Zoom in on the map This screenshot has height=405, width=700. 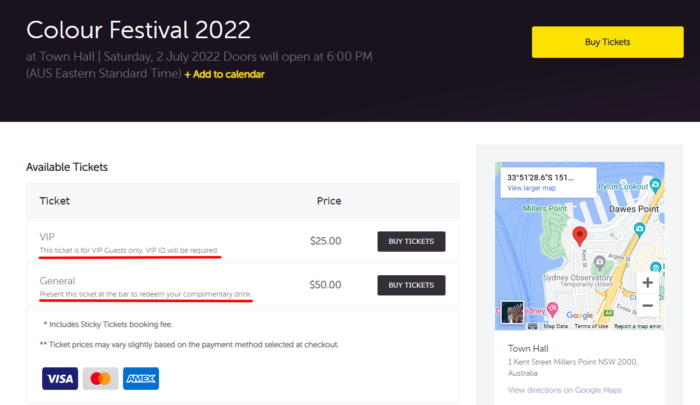click(x=647, y=283)
